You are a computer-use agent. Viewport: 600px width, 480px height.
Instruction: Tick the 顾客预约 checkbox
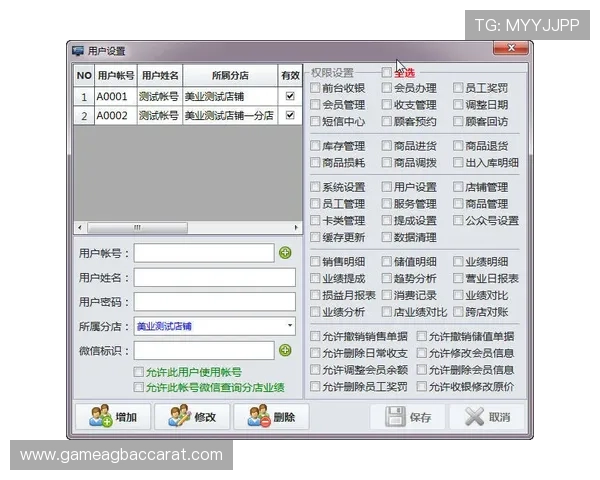386,121
